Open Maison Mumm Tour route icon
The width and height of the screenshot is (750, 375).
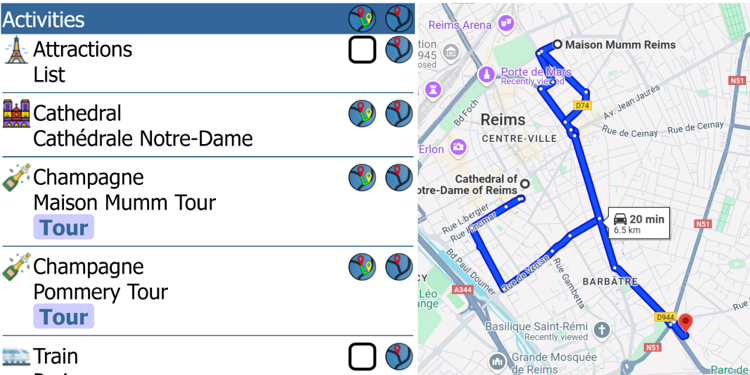[x=362, y=177]
